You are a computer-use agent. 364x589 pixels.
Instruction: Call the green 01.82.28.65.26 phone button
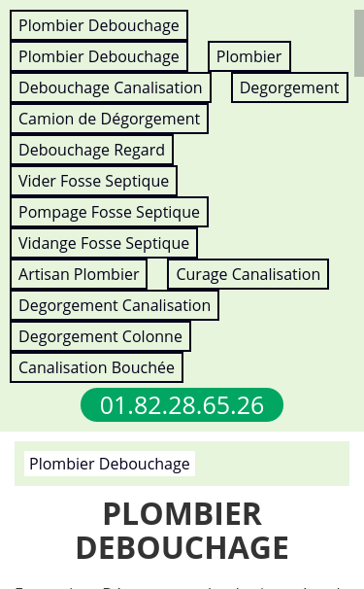(182, 405)
